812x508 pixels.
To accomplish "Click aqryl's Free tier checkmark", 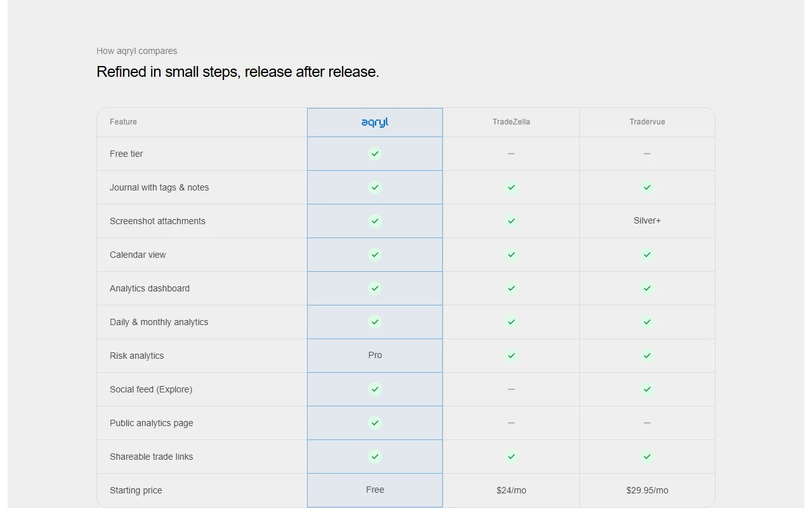I will (375, 154).
